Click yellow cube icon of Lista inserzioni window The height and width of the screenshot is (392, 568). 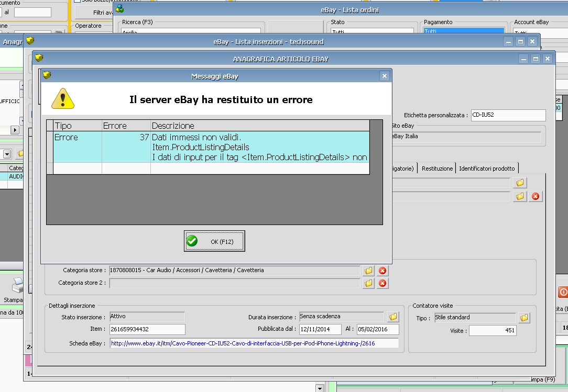coord(30,40)
